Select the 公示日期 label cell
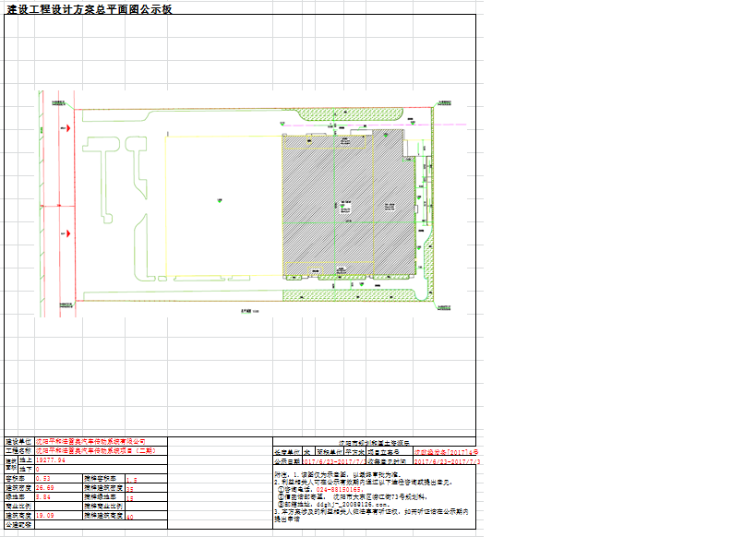This screenshot has width=756, height=537. coord(287,459)
